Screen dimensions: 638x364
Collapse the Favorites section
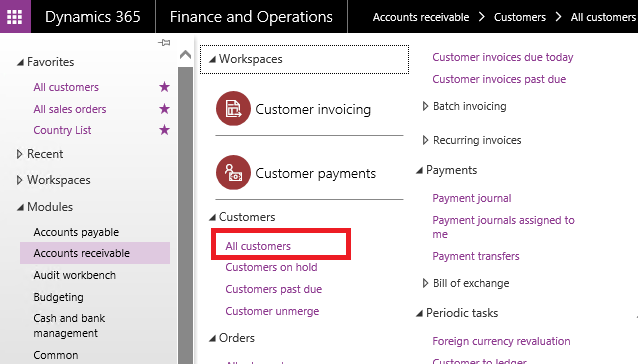click(x=20, y=63)
